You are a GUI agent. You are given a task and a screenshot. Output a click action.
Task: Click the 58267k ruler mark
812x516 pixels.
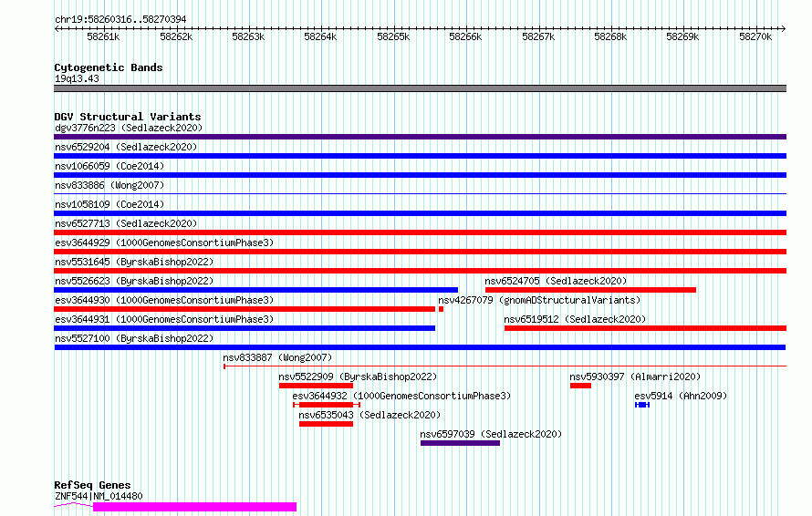(x=538, y=36)
